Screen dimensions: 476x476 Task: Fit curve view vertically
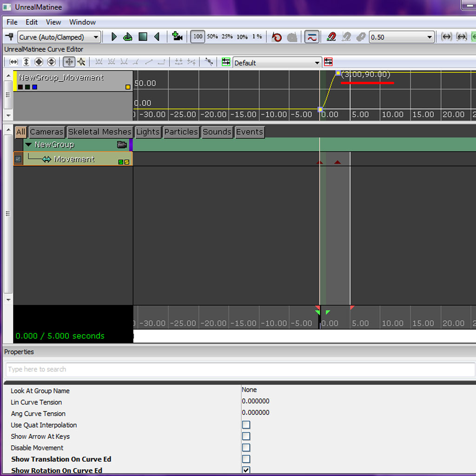(26, 62)
